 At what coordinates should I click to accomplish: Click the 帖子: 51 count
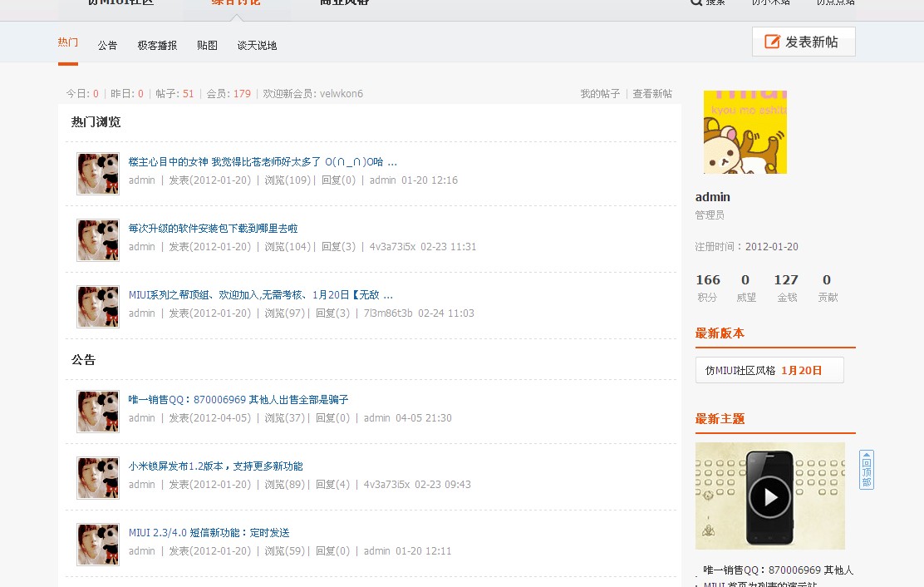(174, 94)
